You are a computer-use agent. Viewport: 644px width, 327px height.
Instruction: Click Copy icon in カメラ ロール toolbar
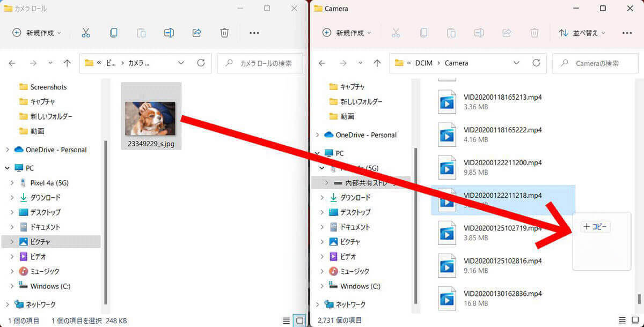[113, 33]
